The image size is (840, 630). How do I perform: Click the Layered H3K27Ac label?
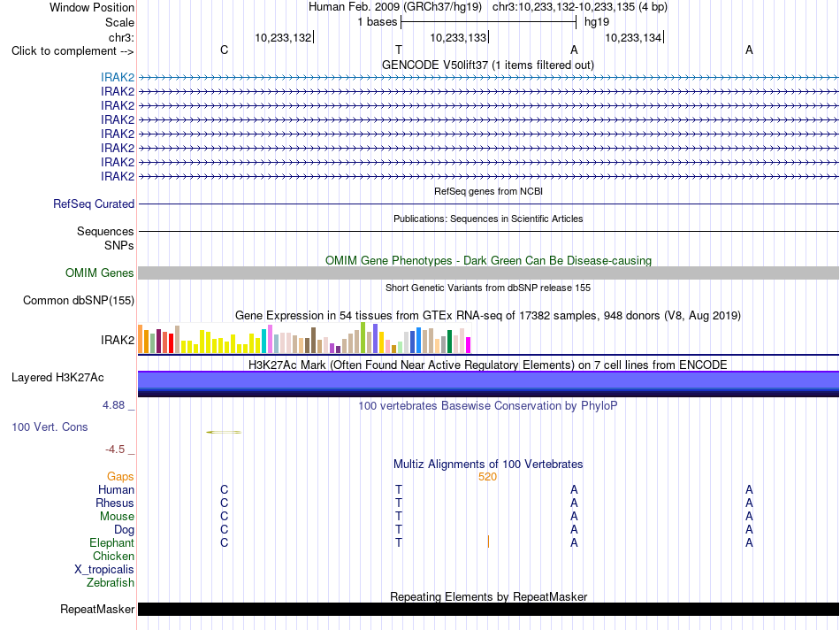click(57, 378)
